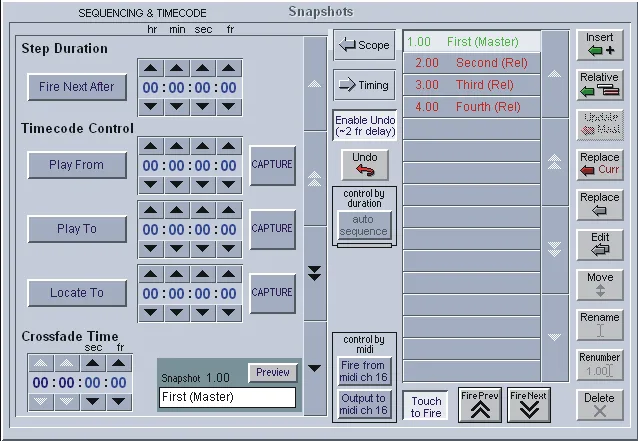Toggle the Play To button

(x=77, y=229)
